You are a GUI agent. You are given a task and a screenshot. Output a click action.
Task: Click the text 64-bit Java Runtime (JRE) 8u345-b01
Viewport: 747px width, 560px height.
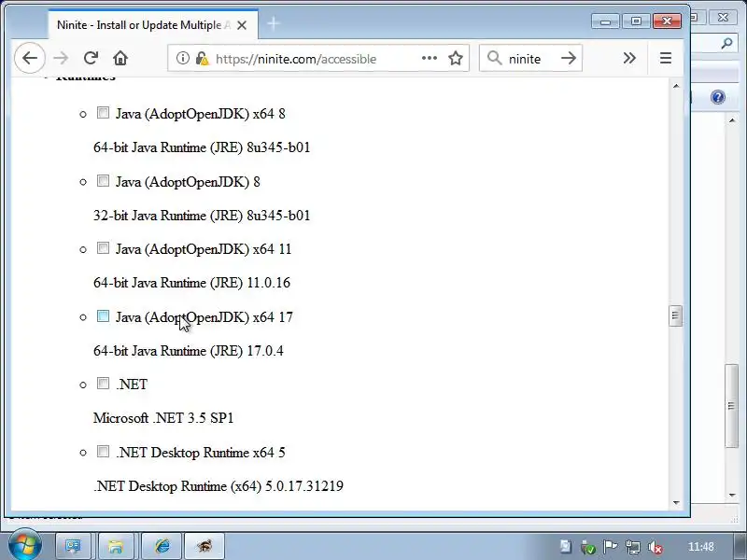pyautogui.click(x=202, y=147)
